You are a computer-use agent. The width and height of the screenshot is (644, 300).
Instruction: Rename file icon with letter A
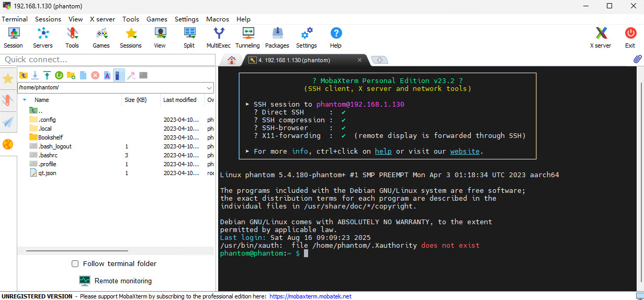pyautogui.click(x=107, y=75)
